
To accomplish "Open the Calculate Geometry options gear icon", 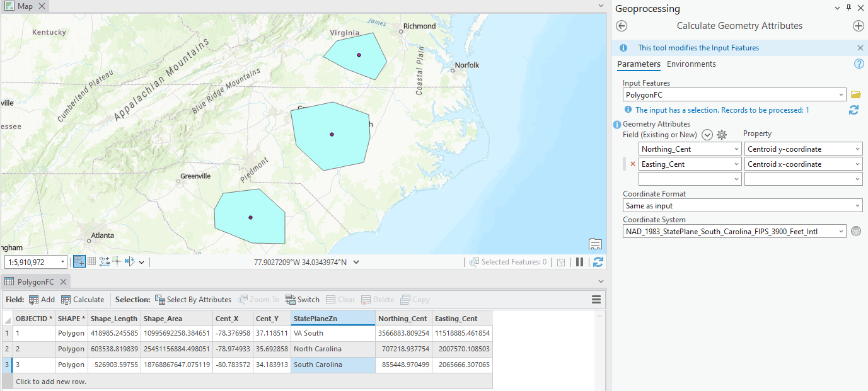I will 721,134.
